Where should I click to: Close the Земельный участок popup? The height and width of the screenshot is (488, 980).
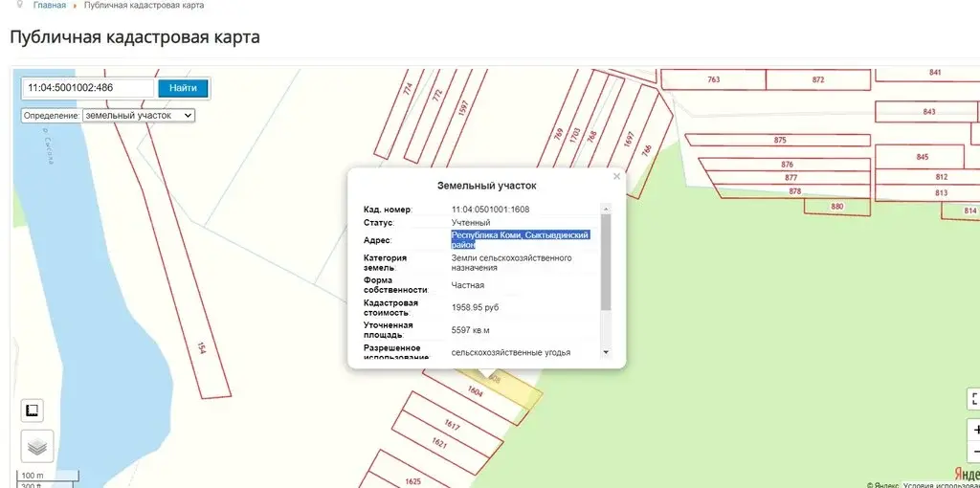(617, 177)
